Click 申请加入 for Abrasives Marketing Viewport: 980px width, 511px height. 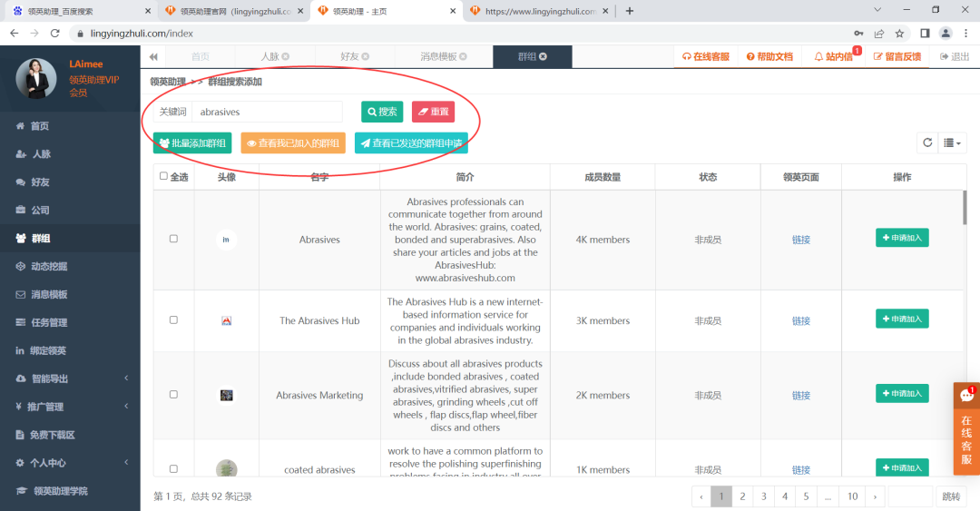[902, 393]
